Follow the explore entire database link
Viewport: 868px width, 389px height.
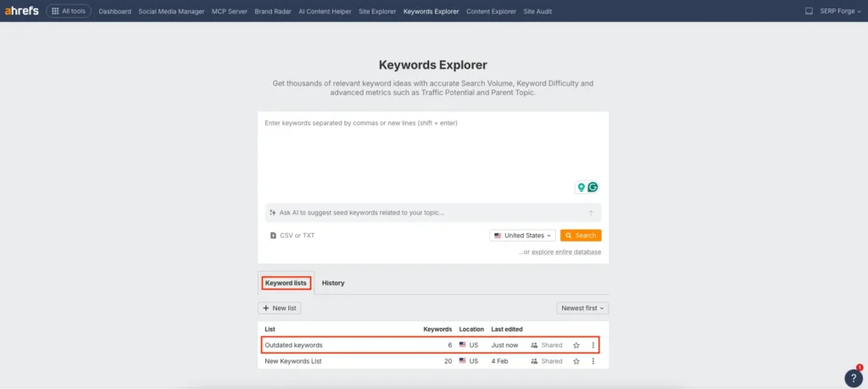566,253
